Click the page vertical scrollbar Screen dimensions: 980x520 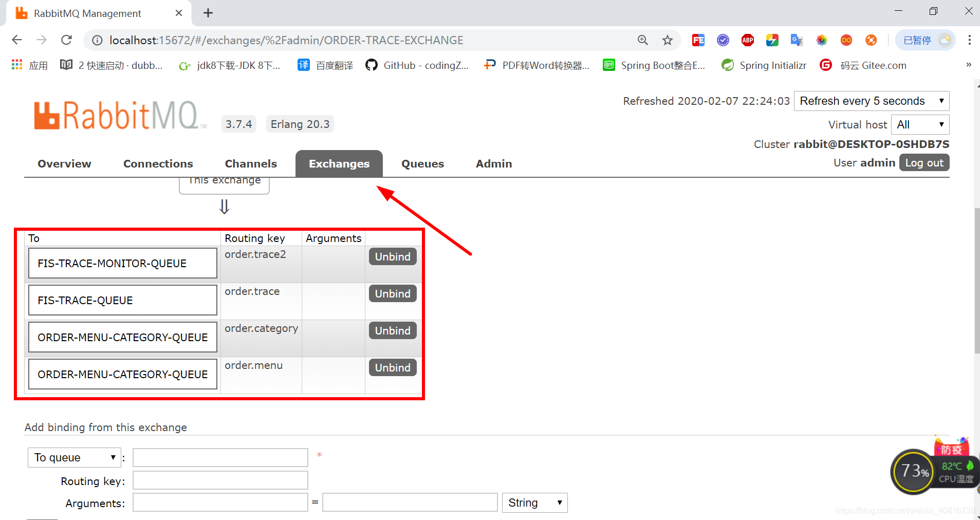tap(976, 280)
